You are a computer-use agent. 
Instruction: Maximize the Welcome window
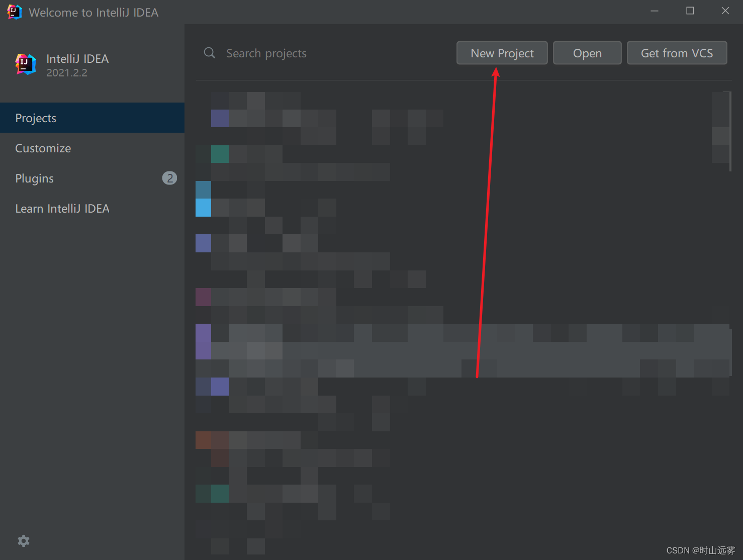[x=690, y=11]
